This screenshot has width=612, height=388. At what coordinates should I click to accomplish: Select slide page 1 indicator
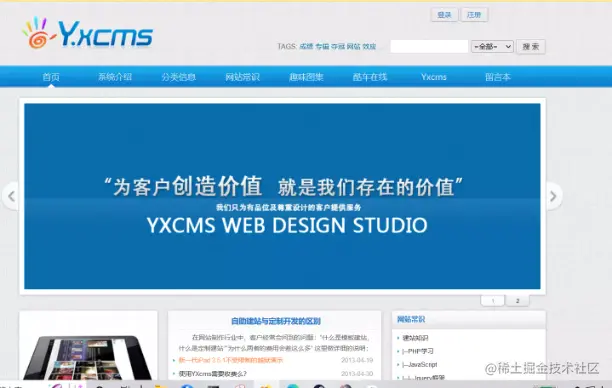[493, 301]
